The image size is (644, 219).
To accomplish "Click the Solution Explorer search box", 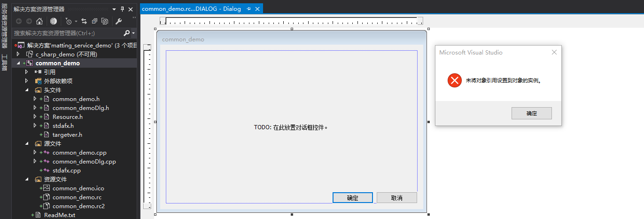I will pos(67,33).
